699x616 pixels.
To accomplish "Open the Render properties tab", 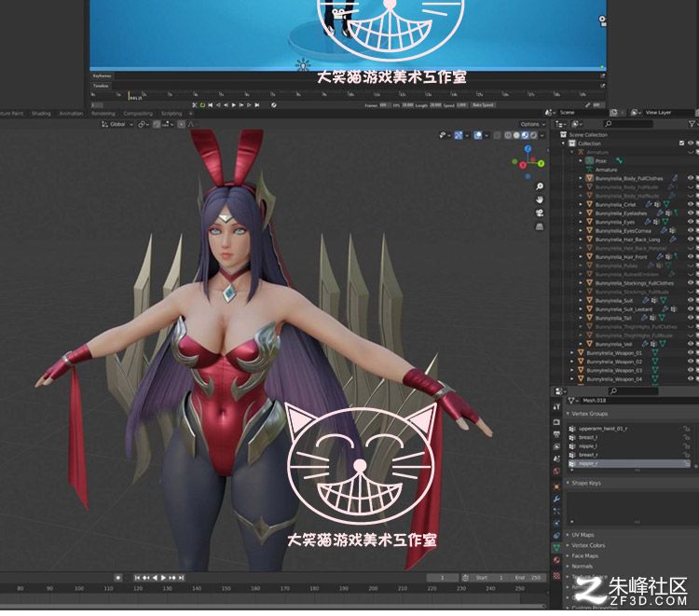I will pos(556,421).
